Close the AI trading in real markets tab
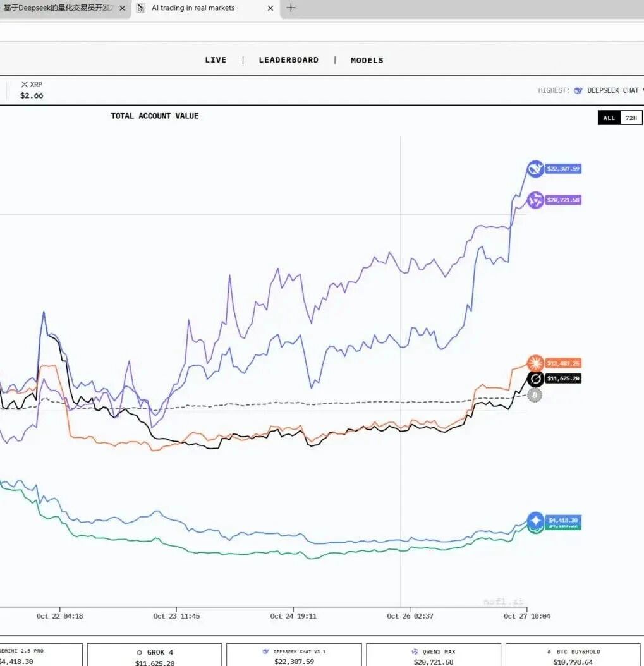 point(270,8)
